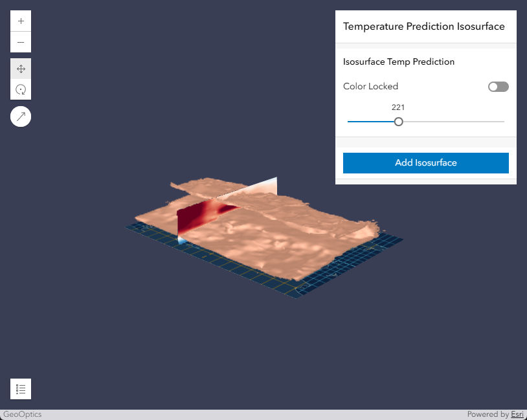The width and height of the screenshot is (527, 420).
Task: Click the Color Locked switch to turn it on
Action: (497, 86)
